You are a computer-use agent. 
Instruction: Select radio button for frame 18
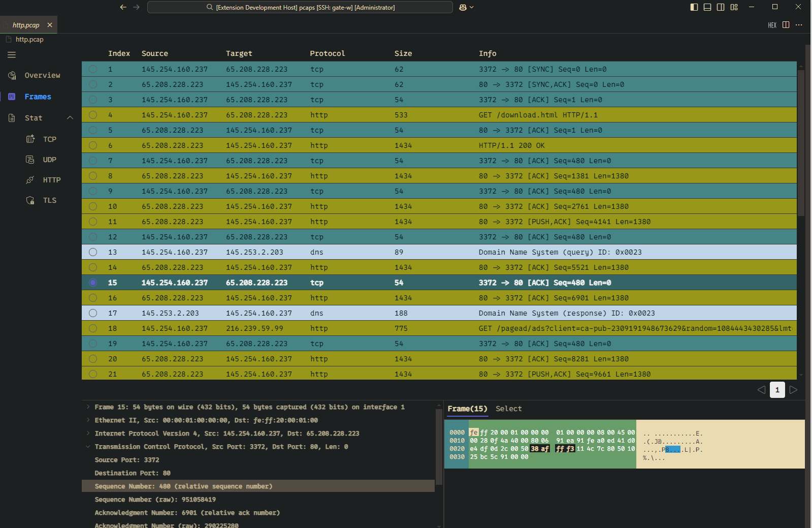(93, 328)
